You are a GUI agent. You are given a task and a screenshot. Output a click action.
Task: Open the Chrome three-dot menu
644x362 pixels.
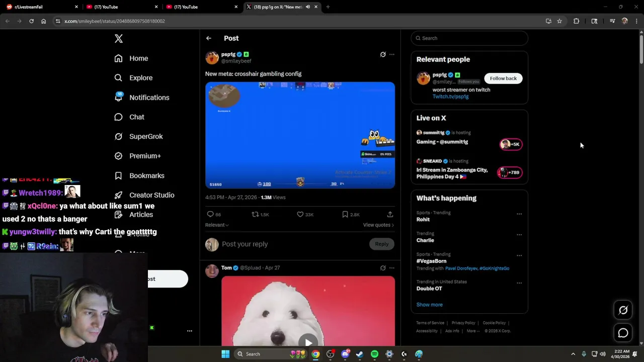coord(636,21)
